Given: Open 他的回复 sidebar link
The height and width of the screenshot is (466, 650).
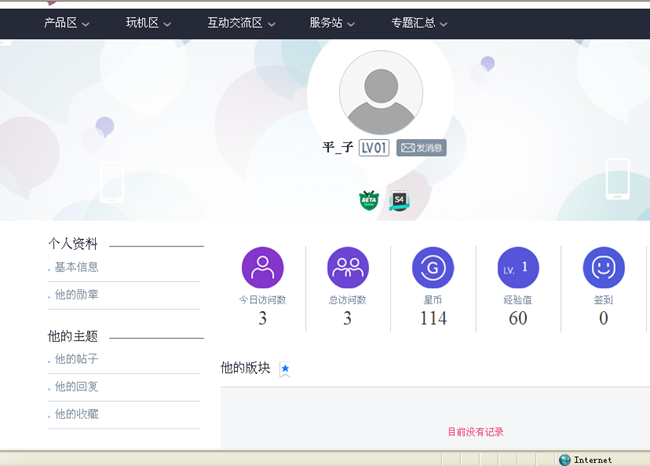Looking at the screenshot, I should tap(77, 386).
